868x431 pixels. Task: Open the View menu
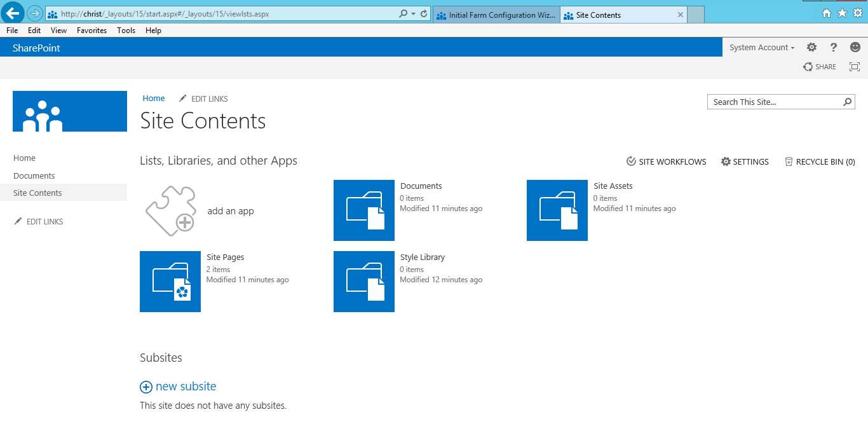(59, 31)
